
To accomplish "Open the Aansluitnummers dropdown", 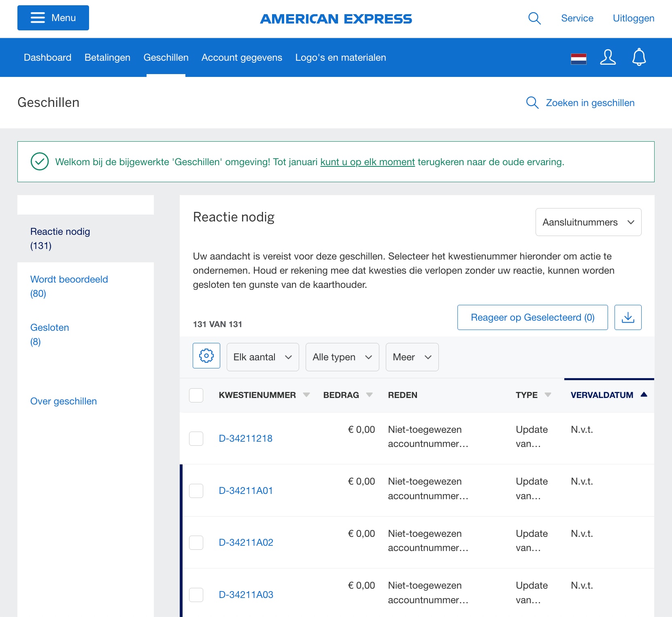I will click(x=588, y=222).
